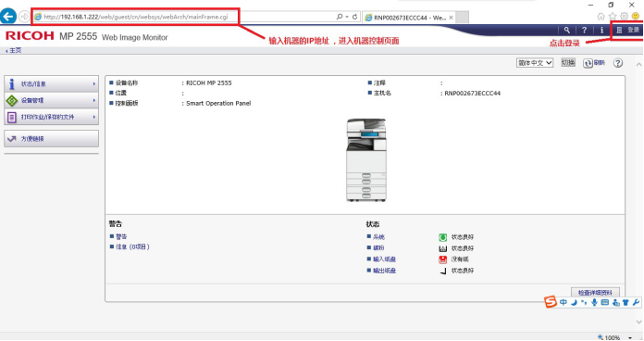644x341 pixels.
Task: Select the language dropdown 简体中文
Action: tap(534, 63)
